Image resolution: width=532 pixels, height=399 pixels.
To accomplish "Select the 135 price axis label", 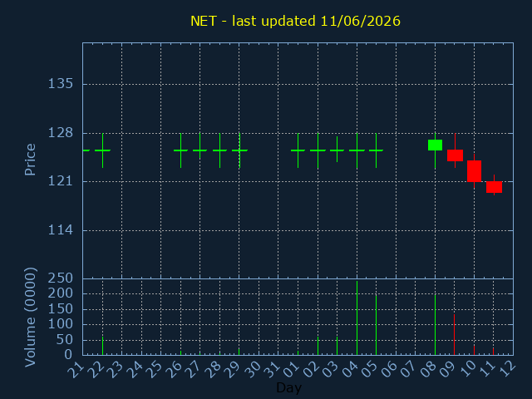I will click(61, 83).
